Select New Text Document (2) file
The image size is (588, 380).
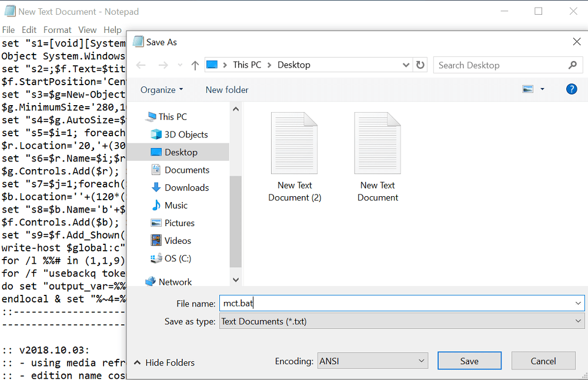tap(295, 157)
